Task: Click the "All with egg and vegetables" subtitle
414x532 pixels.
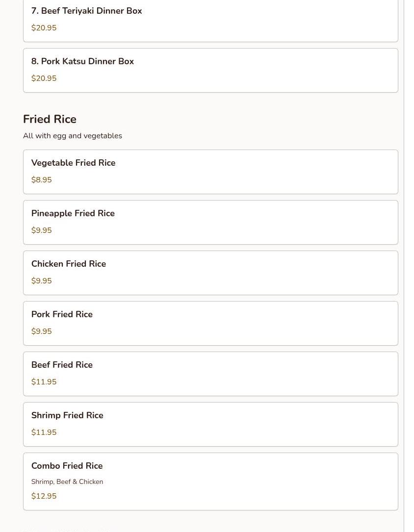Action: click(73, 136)
